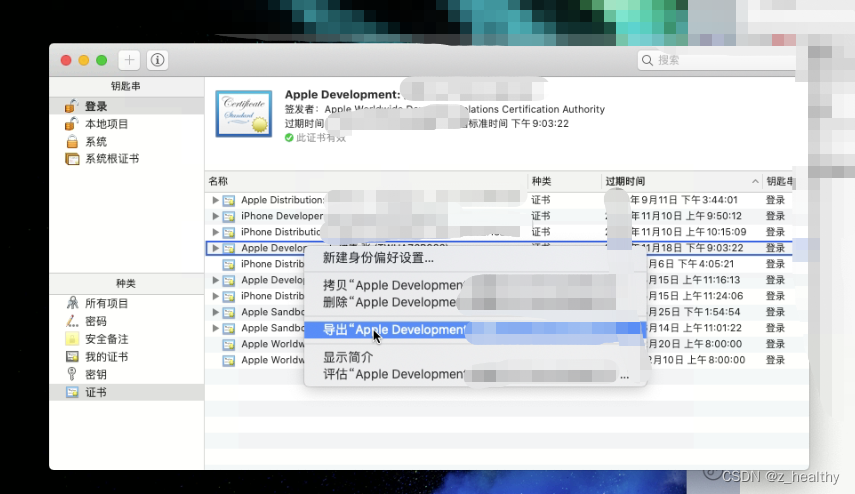
Task: Expand iPhone Distribution row expiring 上午10:15:09
Action: click(x=215, y=232)
